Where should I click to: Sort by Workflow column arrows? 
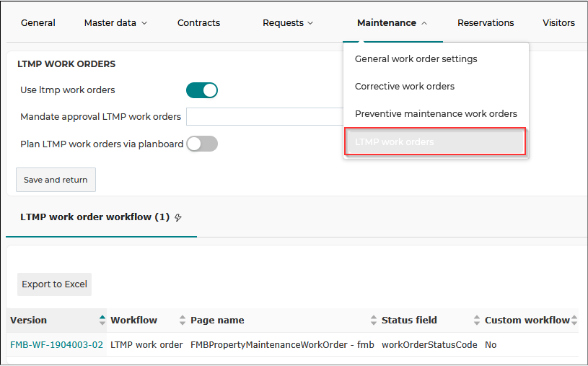pos(183,321)
